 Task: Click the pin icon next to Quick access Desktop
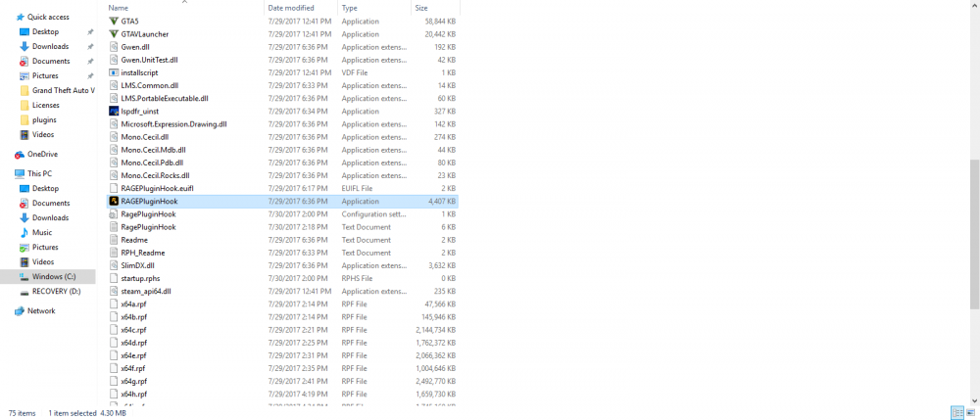(90, 32)
